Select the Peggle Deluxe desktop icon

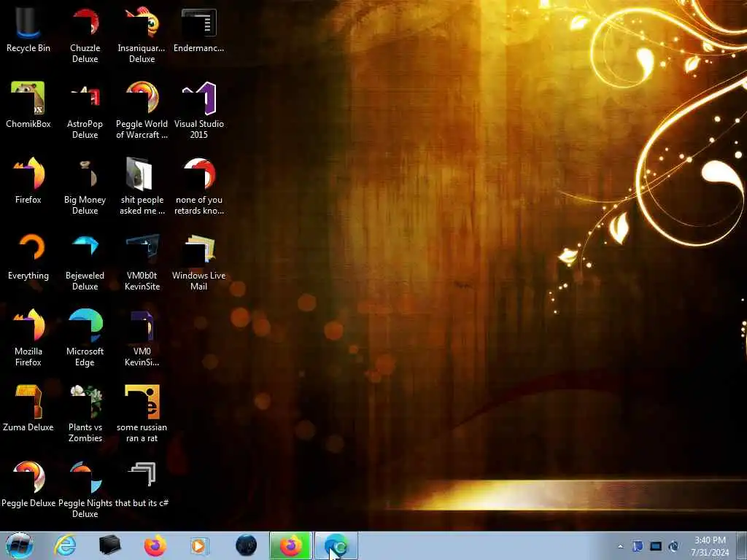(x=28, y=484)
